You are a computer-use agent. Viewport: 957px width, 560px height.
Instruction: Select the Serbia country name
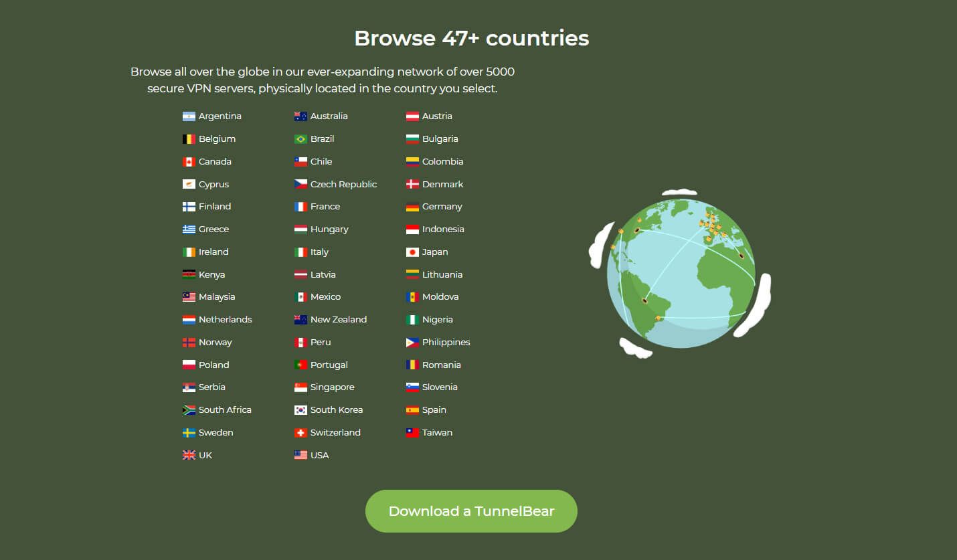point(212,387)
